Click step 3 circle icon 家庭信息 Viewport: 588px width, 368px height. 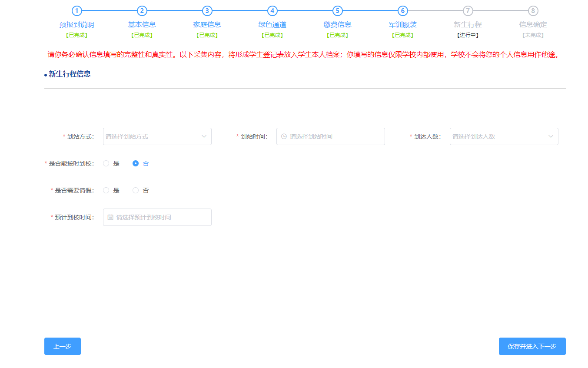pos(207,11)
